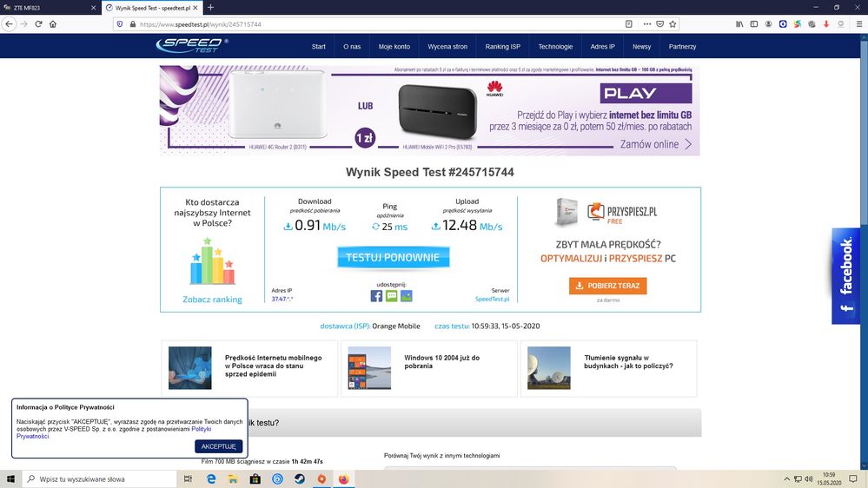The width and height of the screenshot is (868, 488).
Task: Open Technologie menu item
Action: coord(555,47)
